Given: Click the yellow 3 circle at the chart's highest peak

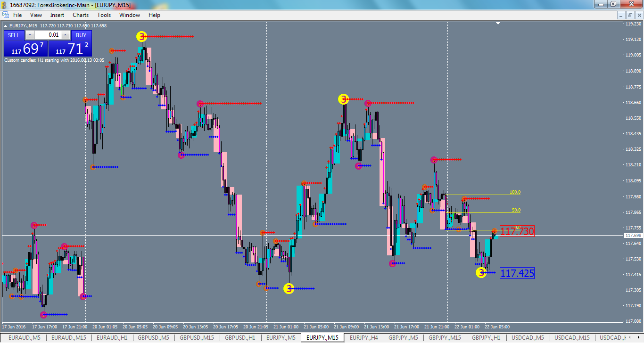Looking at the screenshot, I should 141,35.
